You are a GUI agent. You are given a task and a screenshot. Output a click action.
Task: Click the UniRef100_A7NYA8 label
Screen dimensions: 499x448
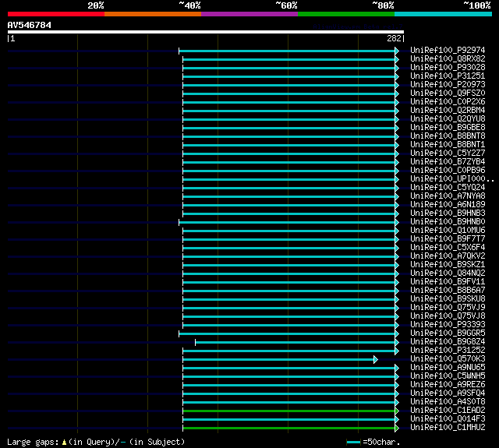tap(448, 196)
